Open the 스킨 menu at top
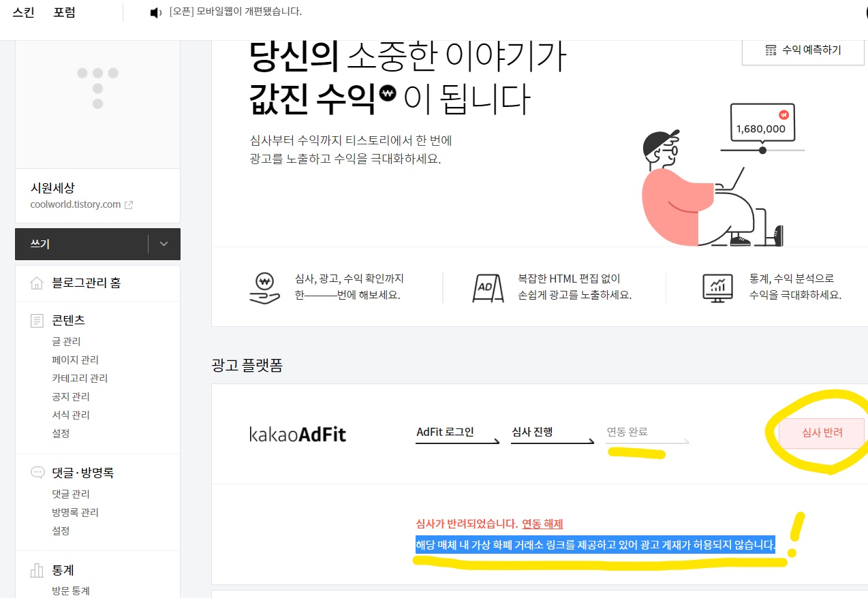The height and width of the screenshot is (598, 868). click(x=24, y=12)
